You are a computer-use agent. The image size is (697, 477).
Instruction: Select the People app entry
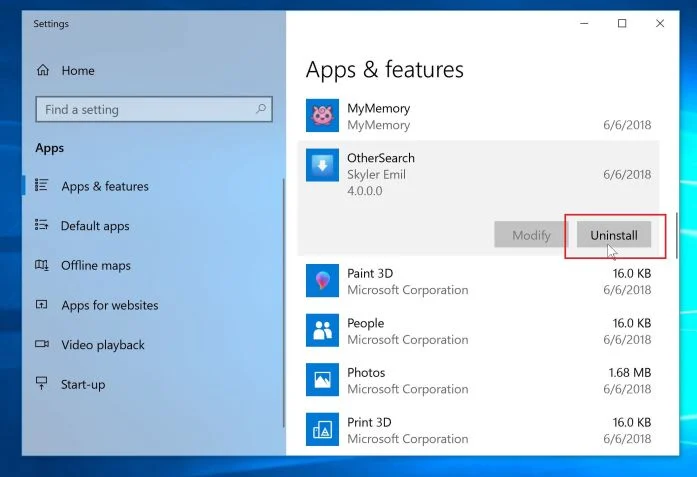pyautogui.click(x=478, y=331)
